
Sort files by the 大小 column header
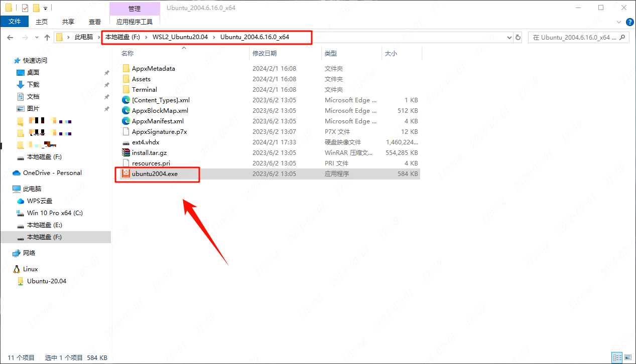[x=391, y=54]
